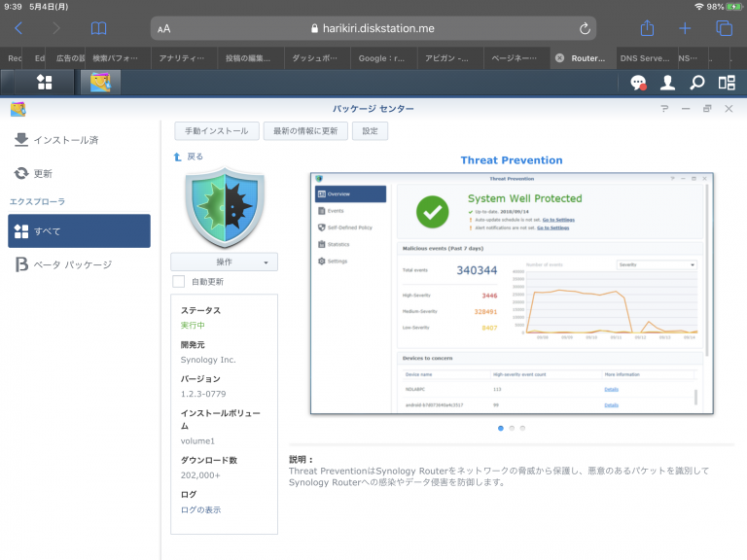Click 手動インストール button

(x=216, y=131)
